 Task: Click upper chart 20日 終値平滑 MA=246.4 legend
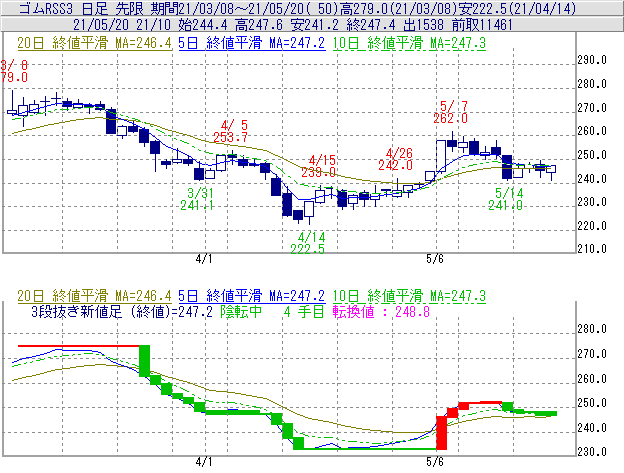coord(94,43)
